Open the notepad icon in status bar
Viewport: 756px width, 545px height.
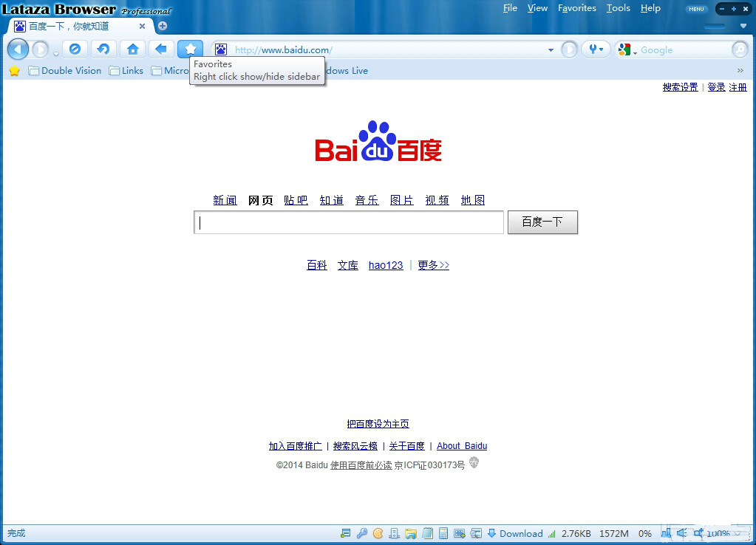coord(427,533)
